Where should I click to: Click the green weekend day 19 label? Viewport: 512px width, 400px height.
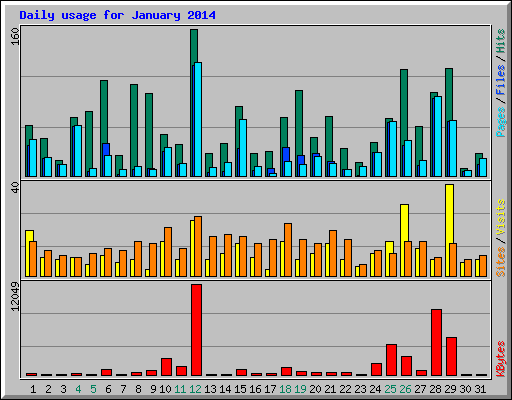point(300,389)
